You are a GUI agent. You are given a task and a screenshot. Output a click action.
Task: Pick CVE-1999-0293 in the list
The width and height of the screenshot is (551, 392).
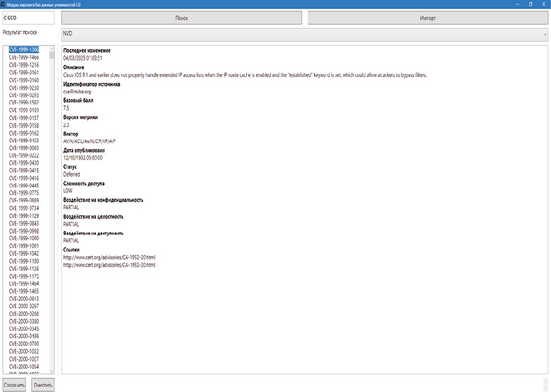tap(24, 95)
